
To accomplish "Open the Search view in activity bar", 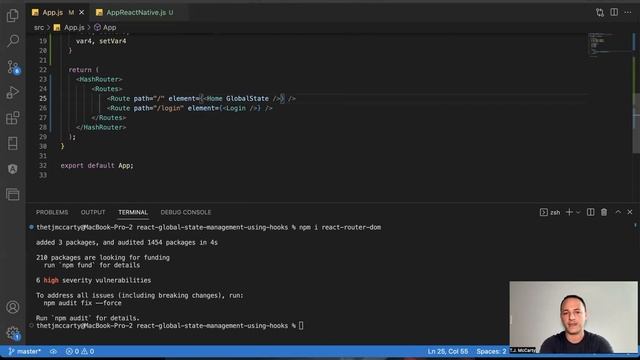I will pyautogui.click(x=13, y=41).
